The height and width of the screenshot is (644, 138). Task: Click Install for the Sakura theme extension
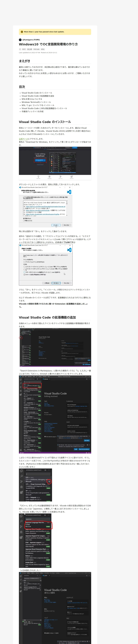click(x=48, y=560)
